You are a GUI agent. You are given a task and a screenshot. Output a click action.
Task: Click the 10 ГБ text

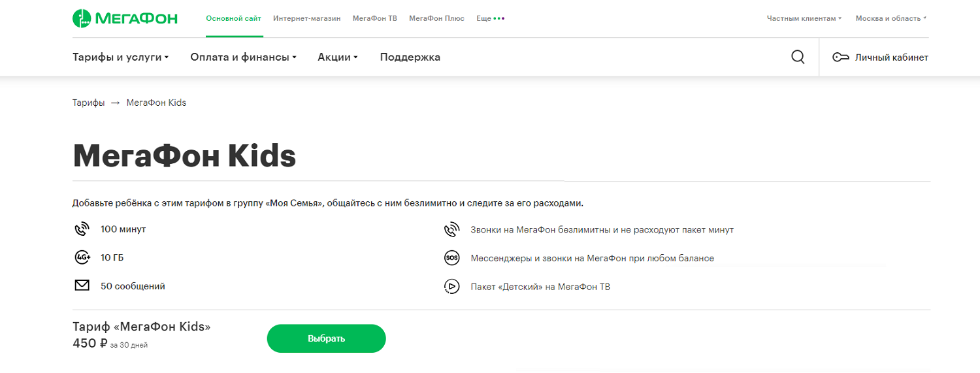[x=112, y=258]
